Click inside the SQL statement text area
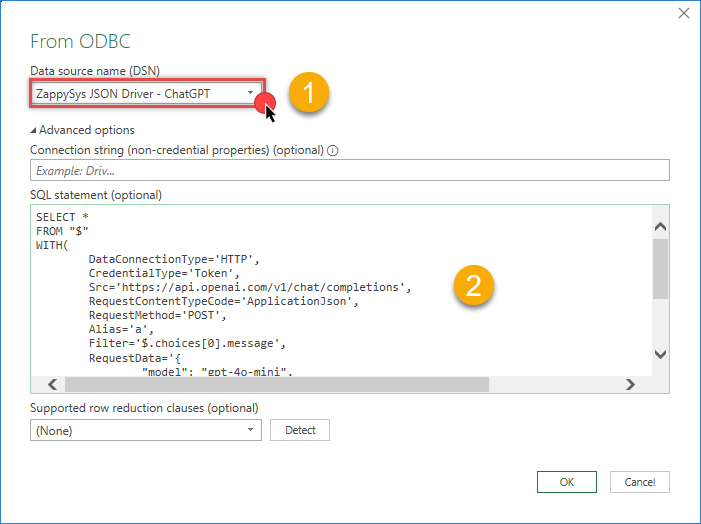 click(341, 291)
